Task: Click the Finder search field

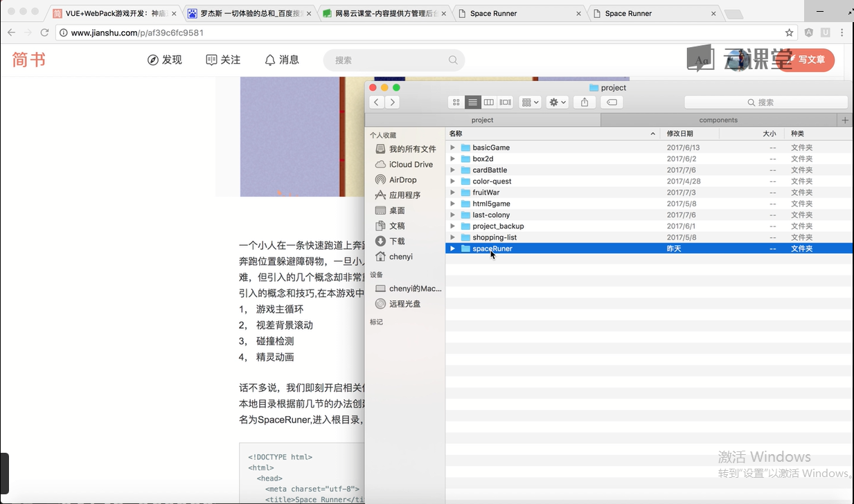Action: click(x=766, y=102)
